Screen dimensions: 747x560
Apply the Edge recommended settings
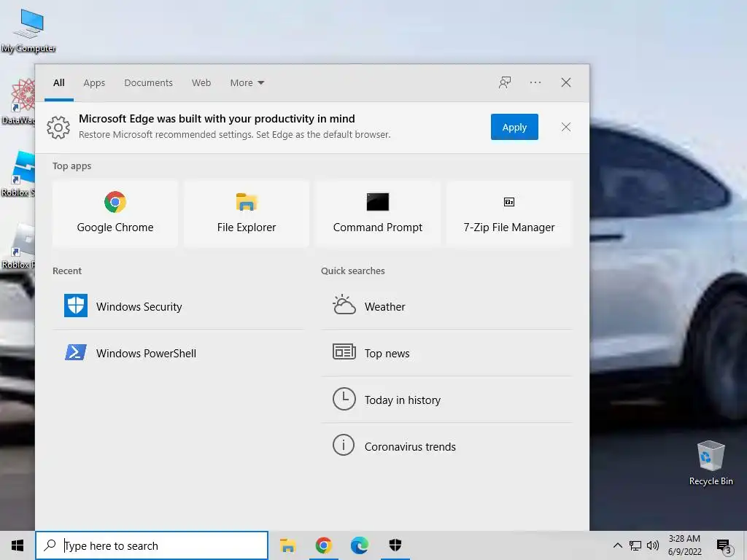click(514, 127)
